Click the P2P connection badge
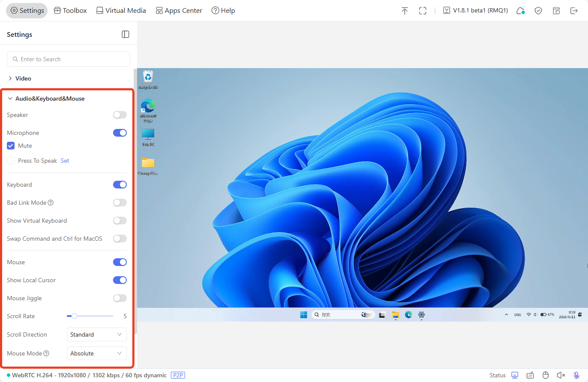The image size is (588, 382). pos(178,375)
